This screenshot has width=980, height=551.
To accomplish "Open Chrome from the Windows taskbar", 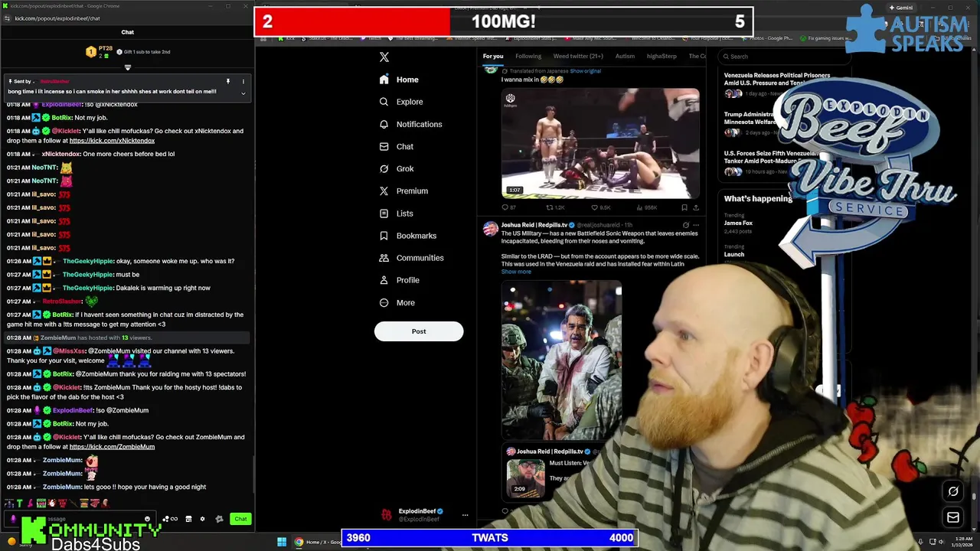I will coord(299,543).
